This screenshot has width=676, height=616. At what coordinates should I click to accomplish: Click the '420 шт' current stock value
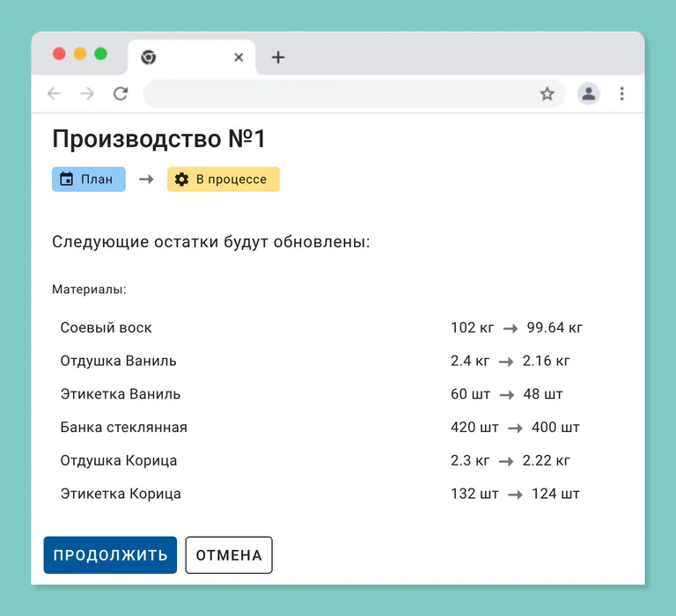474,427
